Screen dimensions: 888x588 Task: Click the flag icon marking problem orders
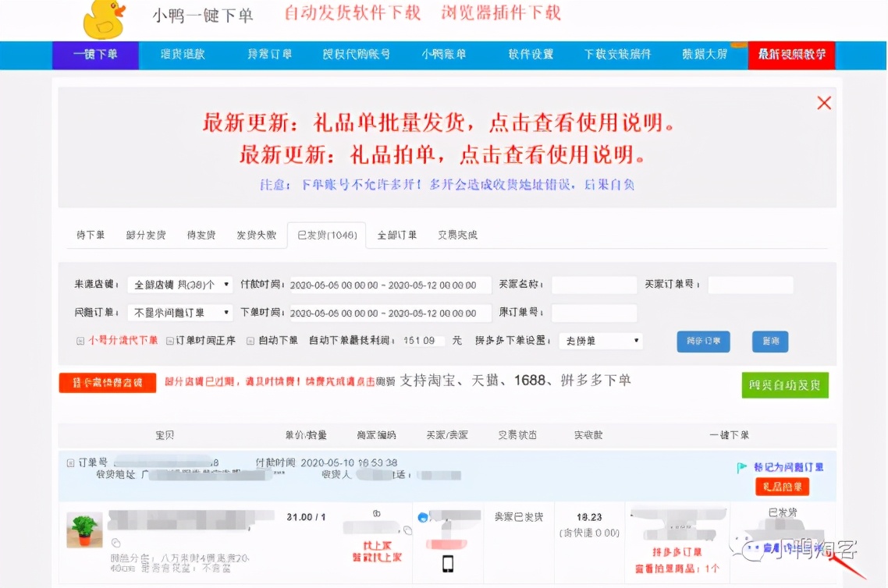click(x=740, y=466)
